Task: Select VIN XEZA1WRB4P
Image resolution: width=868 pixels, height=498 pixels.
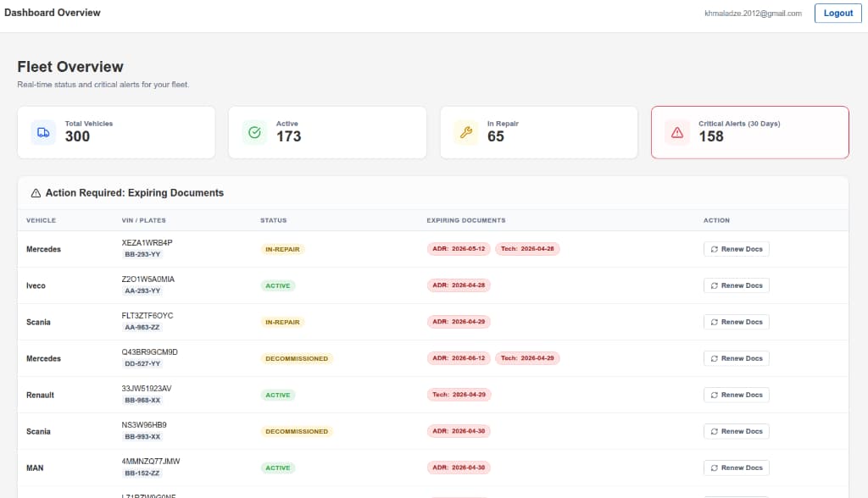Action: [x=147, y=243]
